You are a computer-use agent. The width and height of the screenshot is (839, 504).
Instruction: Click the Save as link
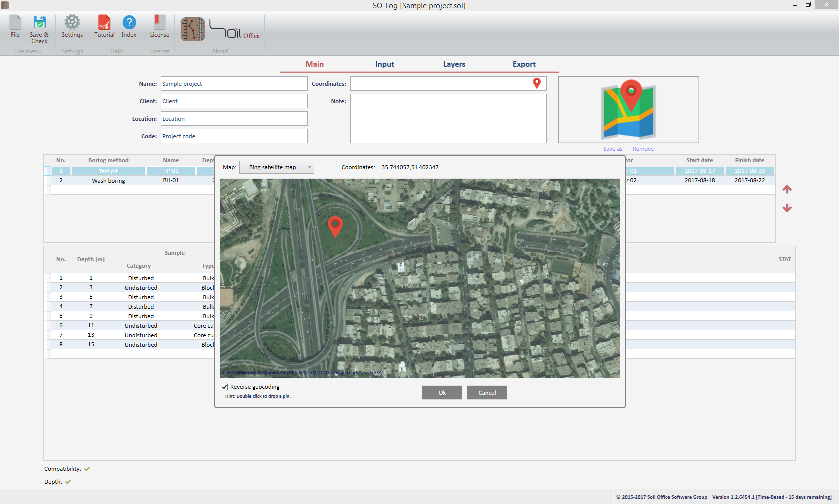tap(612, 149)
